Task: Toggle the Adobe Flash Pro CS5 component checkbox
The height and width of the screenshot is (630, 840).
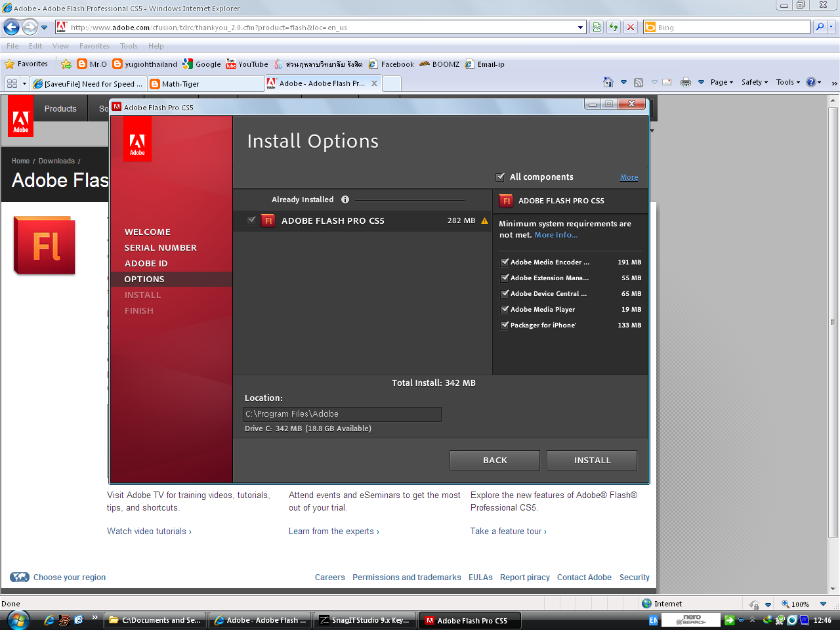Action: tap(251, 220)
